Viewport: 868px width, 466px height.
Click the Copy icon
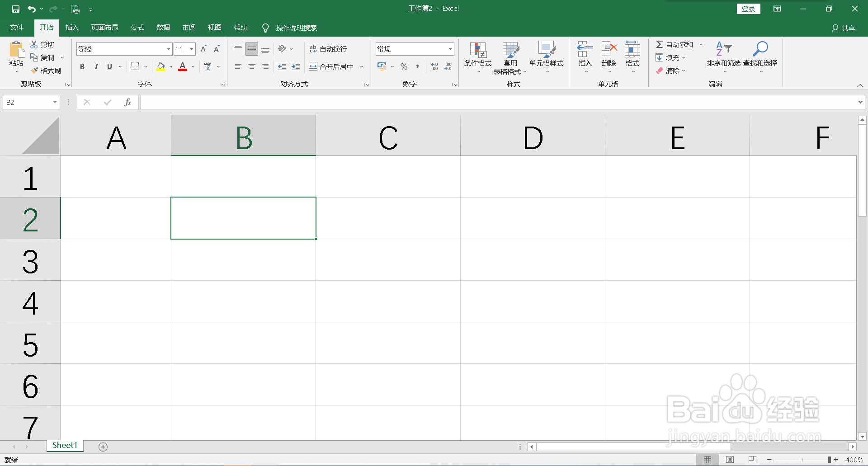[34, 57]
